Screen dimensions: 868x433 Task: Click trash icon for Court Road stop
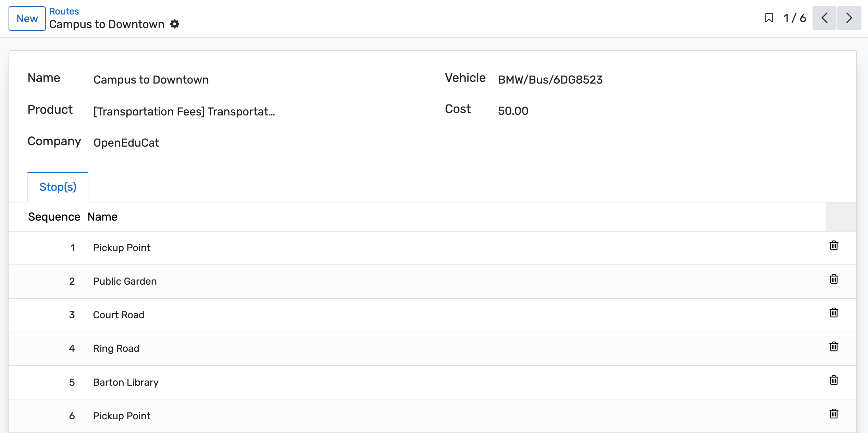click(x=833, y=313)
